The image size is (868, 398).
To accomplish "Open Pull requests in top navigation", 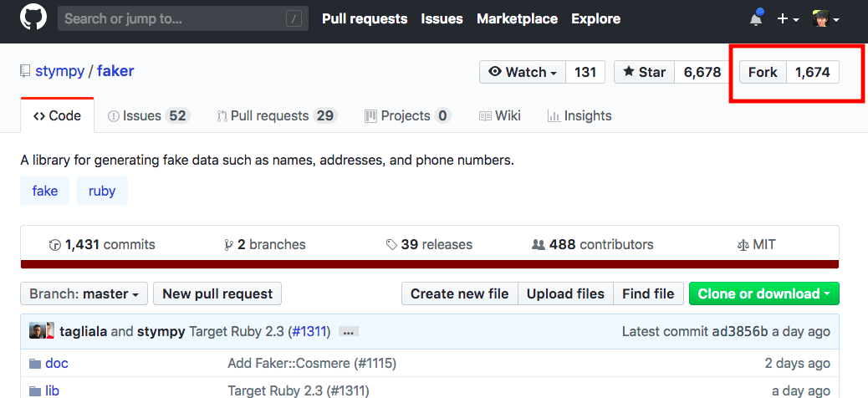I will pos(365,19).
